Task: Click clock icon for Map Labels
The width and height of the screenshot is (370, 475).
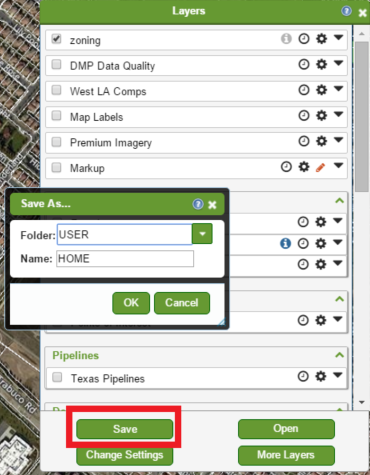Action: 304,115
